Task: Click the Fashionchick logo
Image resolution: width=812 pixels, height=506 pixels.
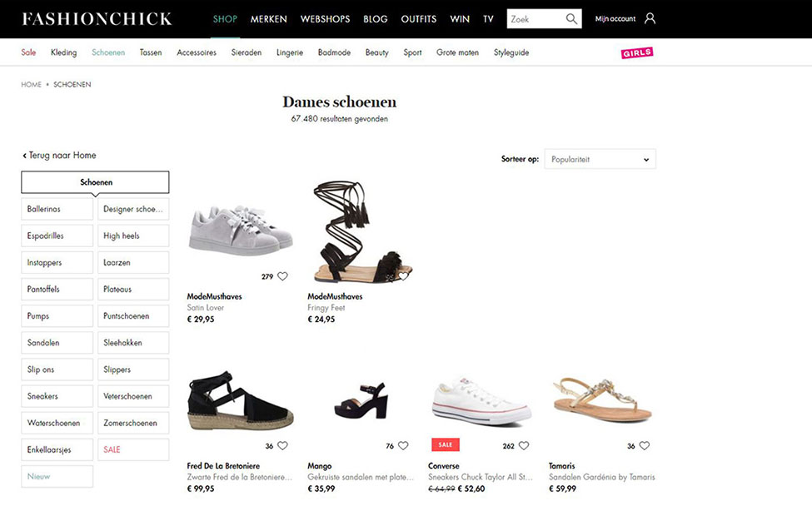Action: pos(97,19)
